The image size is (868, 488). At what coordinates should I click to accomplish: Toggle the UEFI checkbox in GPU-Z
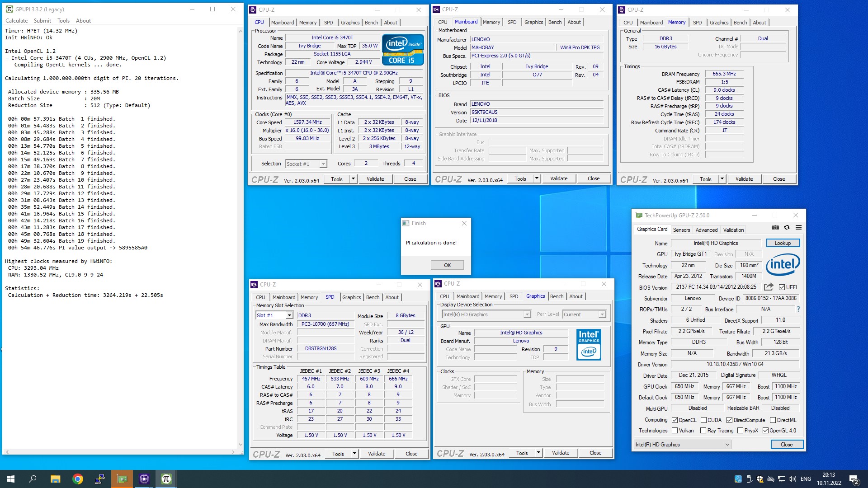point(782,287)
